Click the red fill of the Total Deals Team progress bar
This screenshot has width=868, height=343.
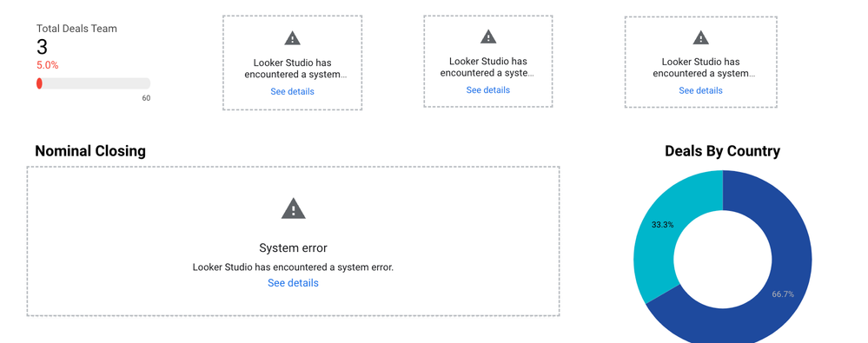click(x=39, y=83)
